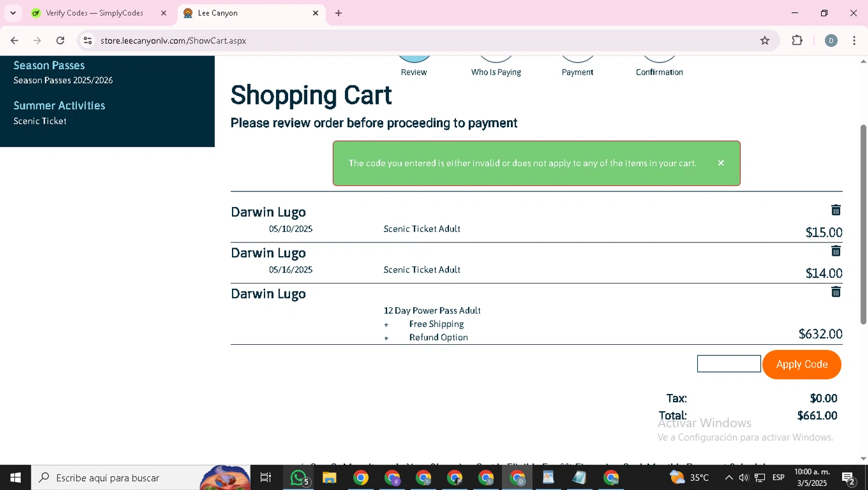
Task: Select the $15.00 price text
Action: click(824, 233)
